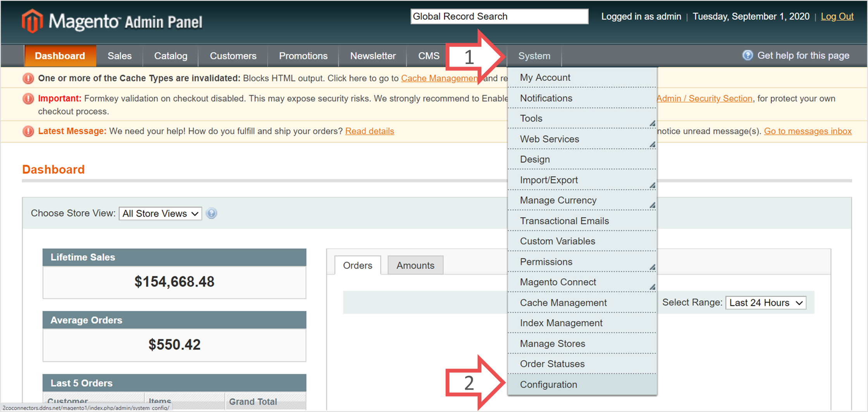The image size is (868, 412).
Task: Click the Read details link
Action: (370, 131)
